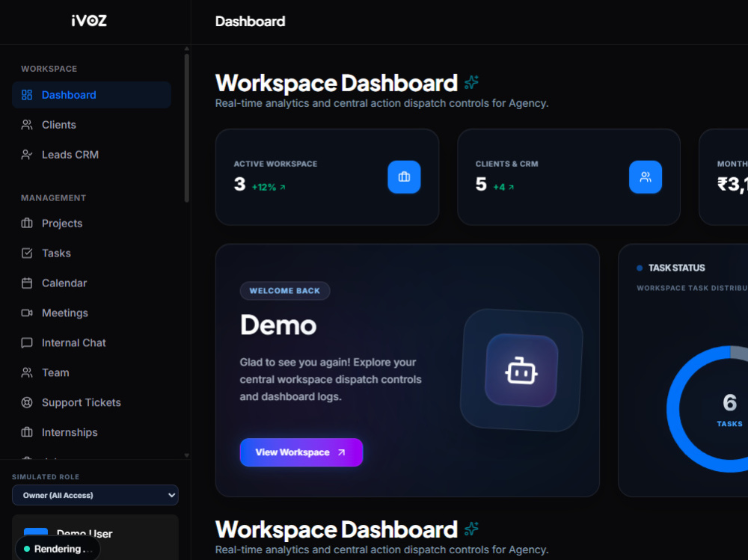Click the sidebar scroll up arrow
Viewport: 748px width, 560px height.
point(186,49)
